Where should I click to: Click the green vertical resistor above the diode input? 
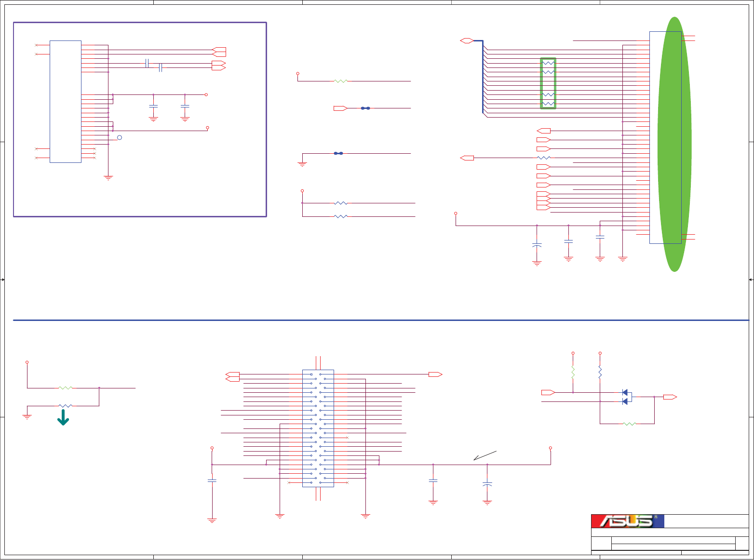573,372
